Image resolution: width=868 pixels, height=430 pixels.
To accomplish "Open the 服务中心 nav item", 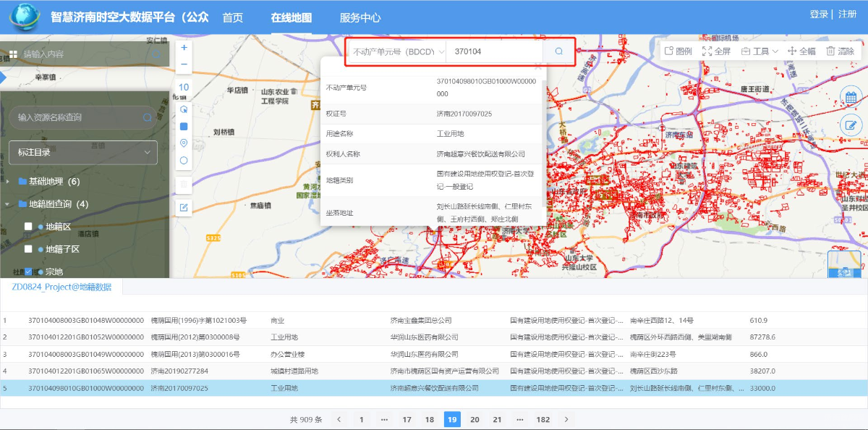I will [x=359, y=17].
